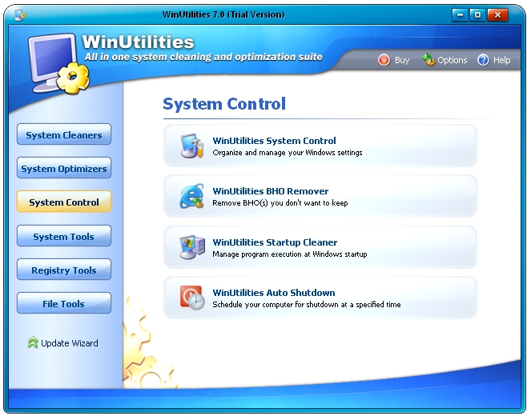Open the System Cleaners category
This screenshot has height=420, width=531.
click(64, 134)
